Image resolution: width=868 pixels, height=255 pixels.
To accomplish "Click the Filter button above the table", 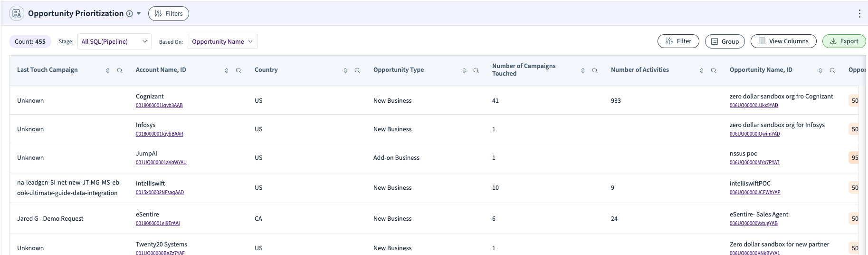I will (x=678, y=41).
